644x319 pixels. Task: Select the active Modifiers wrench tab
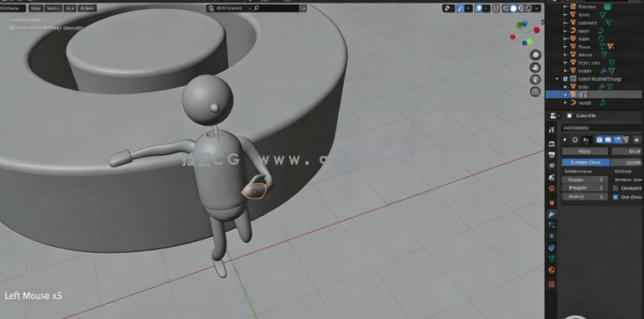tap(552, 214)
